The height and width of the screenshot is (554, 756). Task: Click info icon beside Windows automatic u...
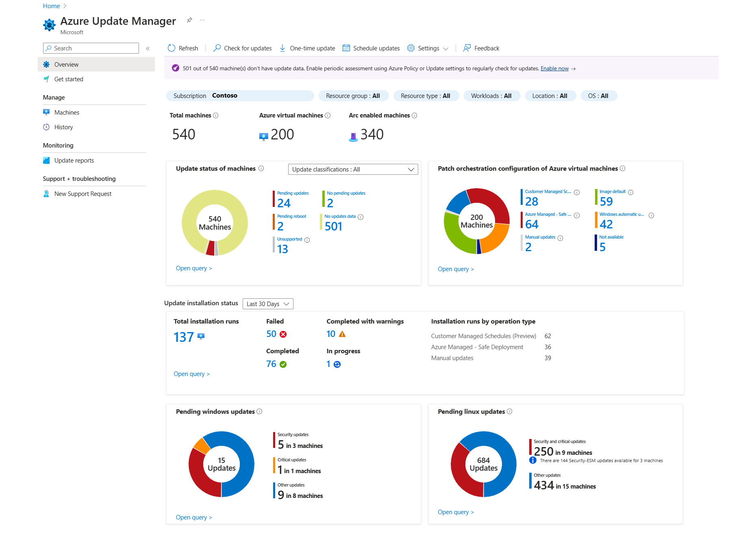coord(652,215)
